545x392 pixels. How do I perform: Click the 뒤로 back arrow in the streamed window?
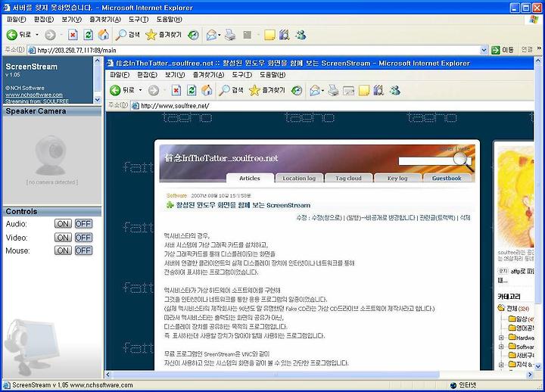click(x=115, y=90)
